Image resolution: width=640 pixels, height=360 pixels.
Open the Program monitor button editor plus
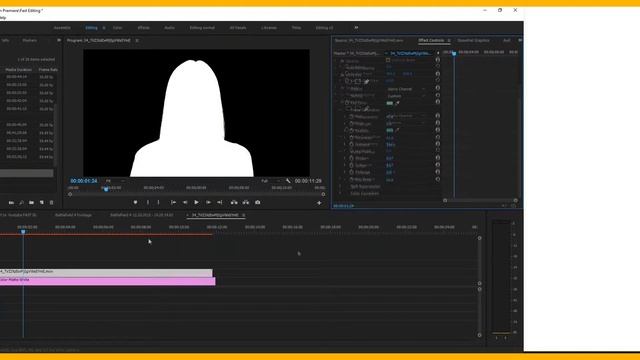(x=319, y=203)
